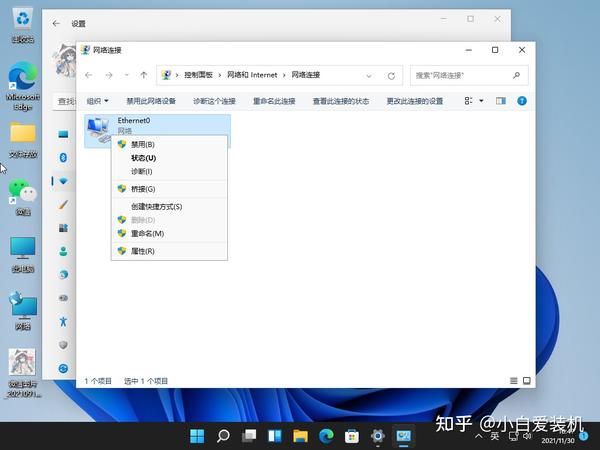Click the Settings search box
The image size is (600, 450).
[64, 101]
